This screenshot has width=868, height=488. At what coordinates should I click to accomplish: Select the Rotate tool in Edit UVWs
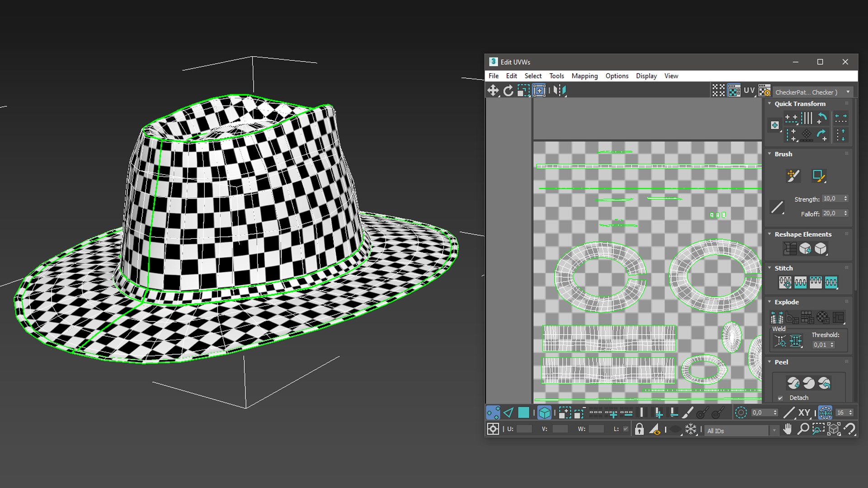pos(508,91)
